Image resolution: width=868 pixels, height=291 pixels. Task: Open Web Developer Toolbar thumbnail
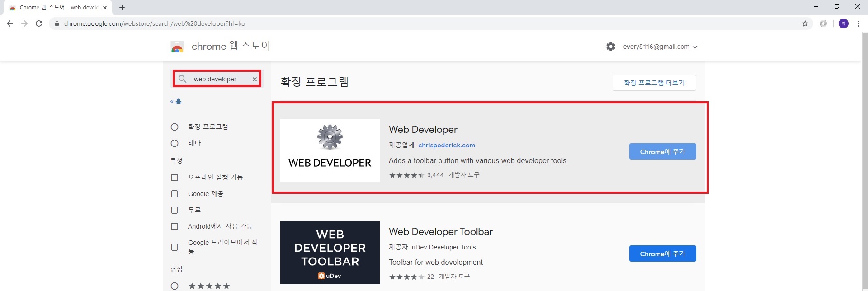click(x=330, y=253)
